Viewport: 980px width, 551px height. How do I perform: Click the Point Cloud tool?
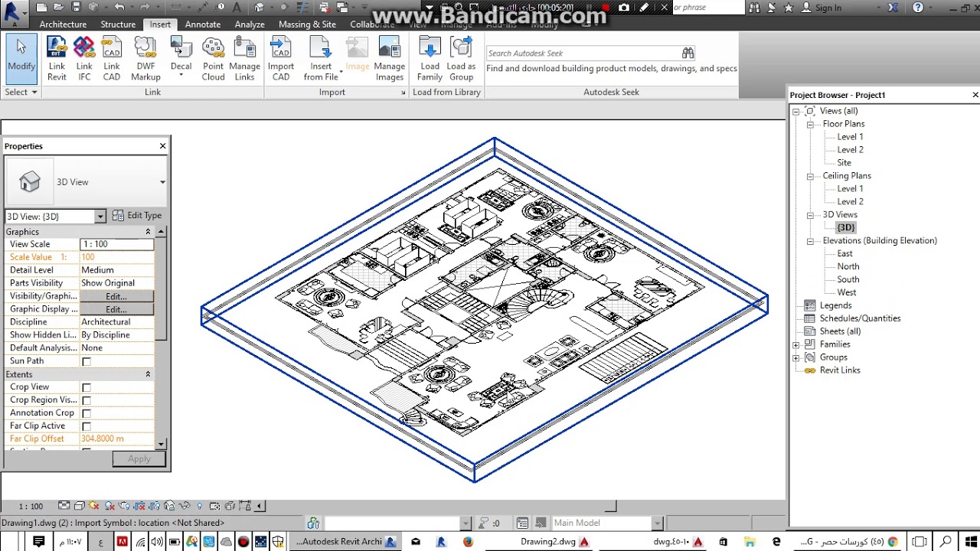(213, 58)
